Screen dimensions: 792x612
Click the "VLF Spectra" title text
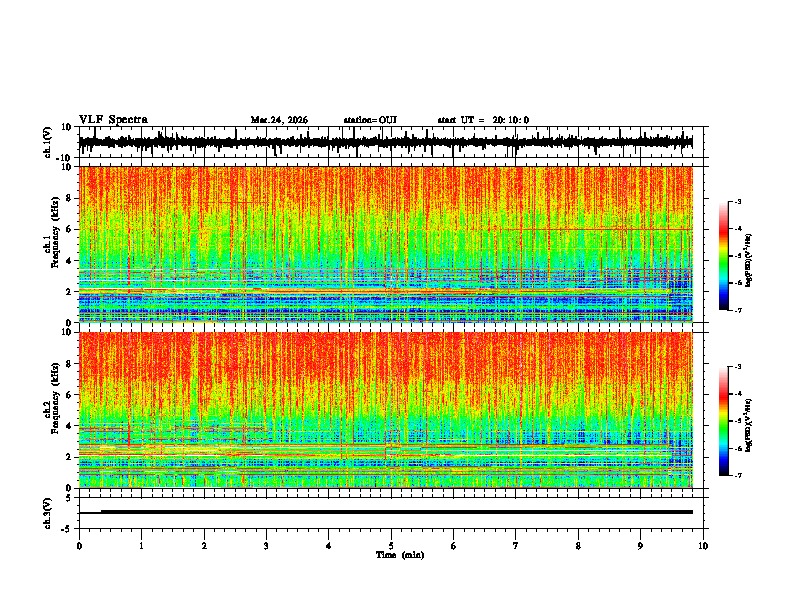(x=113, y=120)
